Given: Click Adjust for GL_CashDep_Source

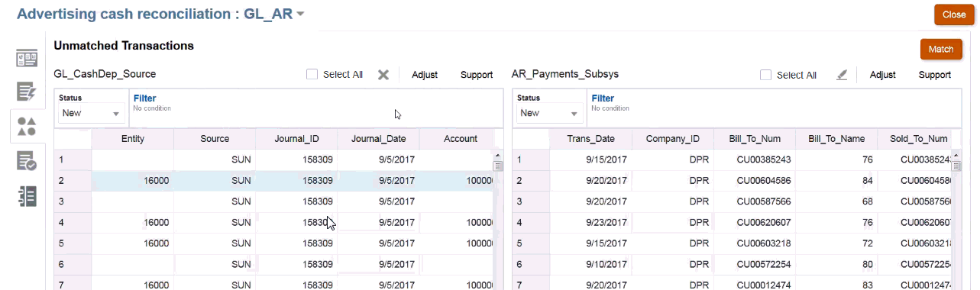Looking at the screenshot, I should [x=425, y=75].
